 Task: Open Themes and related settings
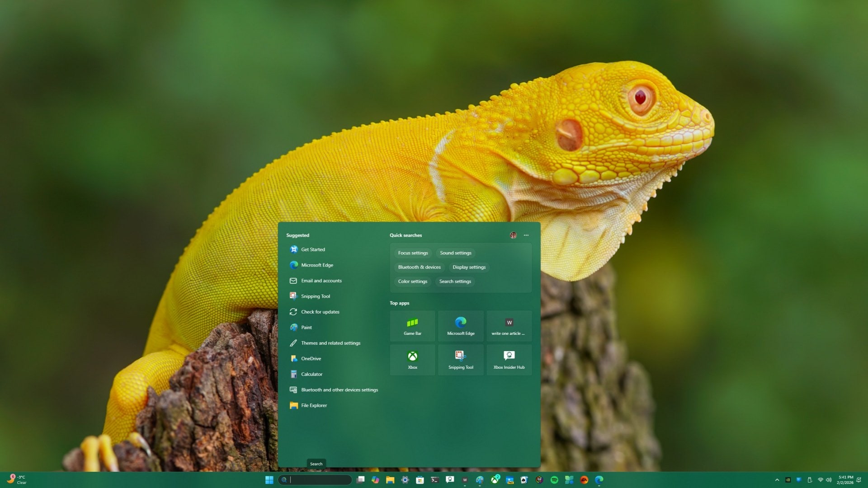pos(331,343)
